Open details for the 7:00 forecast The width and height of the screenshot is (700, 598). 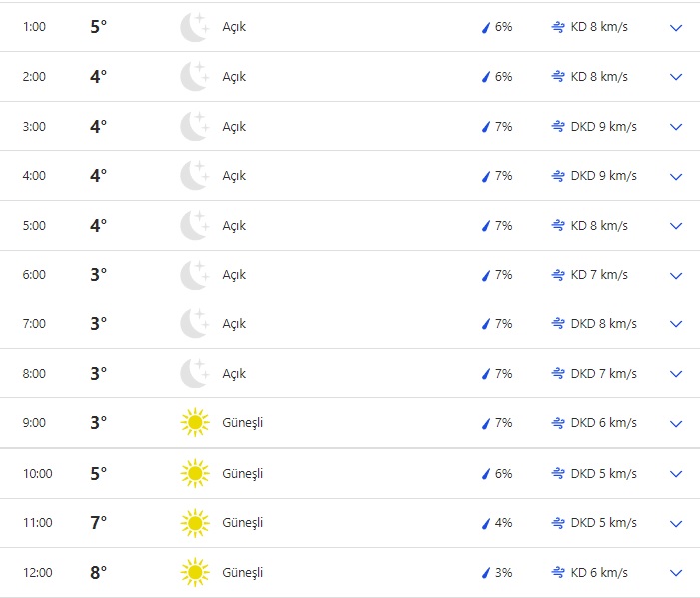click(676, 324)
